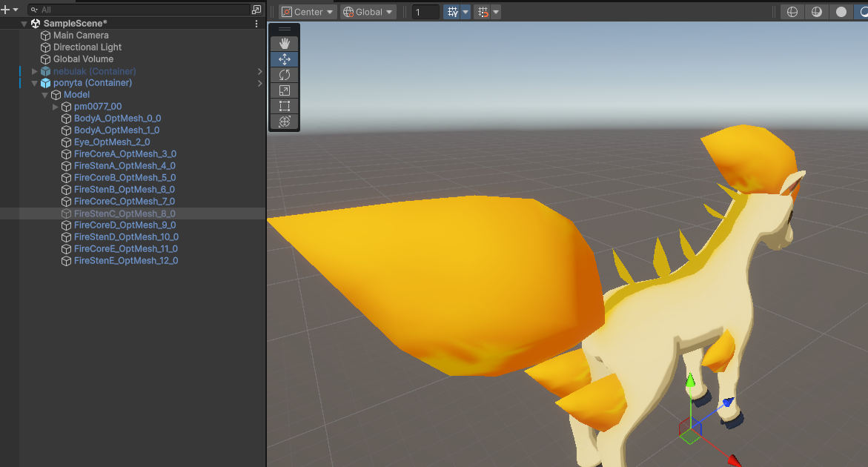Viewport: 868px width, 467px height.
Task: Select FireCoreE_OptMesh_11_0 in the Hierarchy
Action: (x=126, y=249)
